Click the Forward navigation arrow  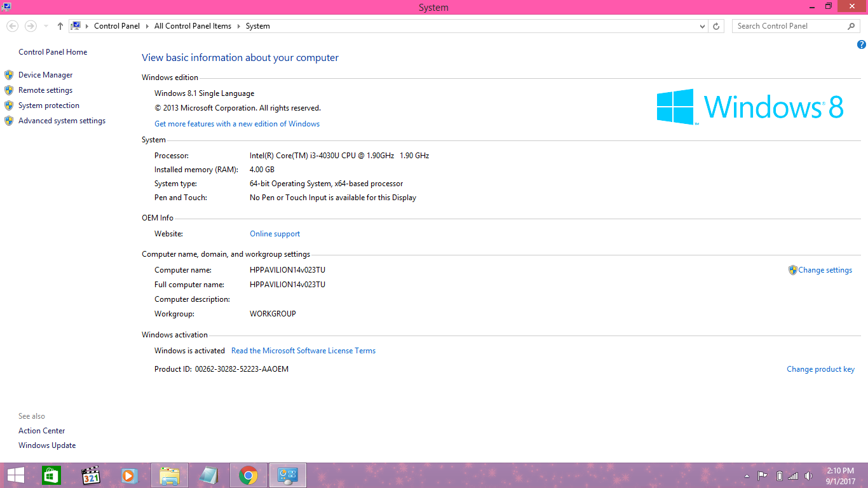click(31, 26)
